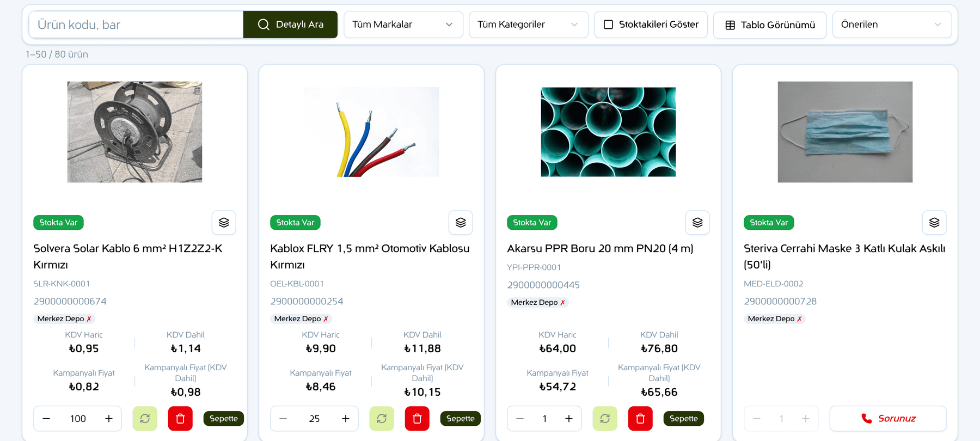Image resolution: width=980 pixels, height=441 pixels.
Task: Delete Akarsu PPR Boru from cart
Action: [x=640, y=419]
